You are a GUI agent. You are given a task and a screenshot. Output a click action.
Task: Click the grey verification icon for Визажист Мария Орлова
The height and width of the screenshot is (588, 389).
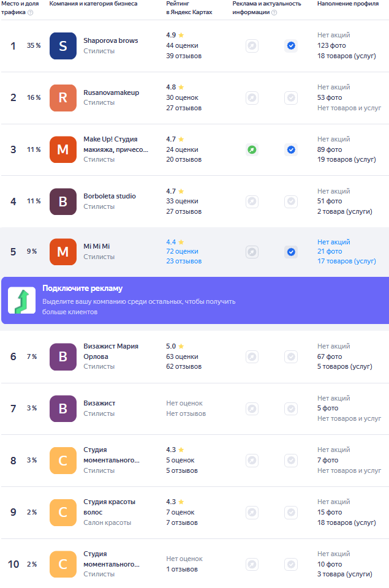point(291,356)
